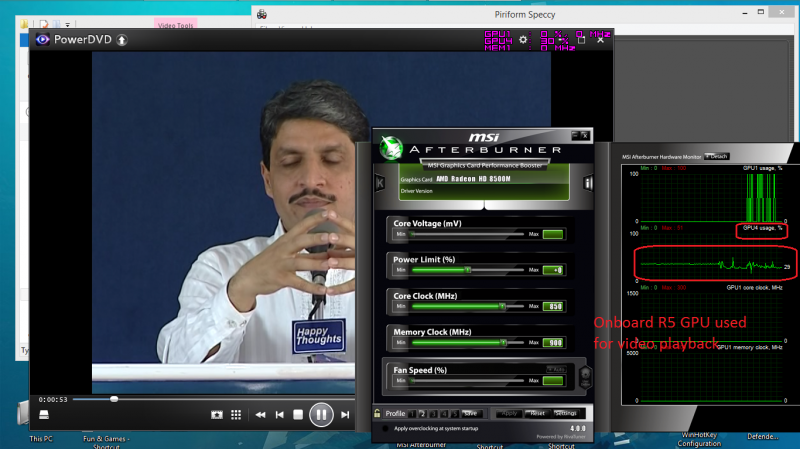Minimize the MSI Afterburner window
The image size is (800, 449).
tap(575, 135)
